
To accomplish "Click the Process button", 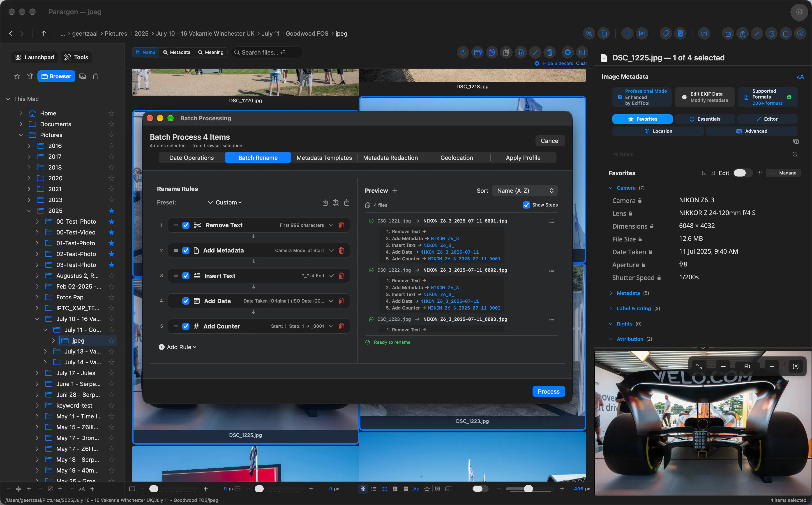I will 548,391.
